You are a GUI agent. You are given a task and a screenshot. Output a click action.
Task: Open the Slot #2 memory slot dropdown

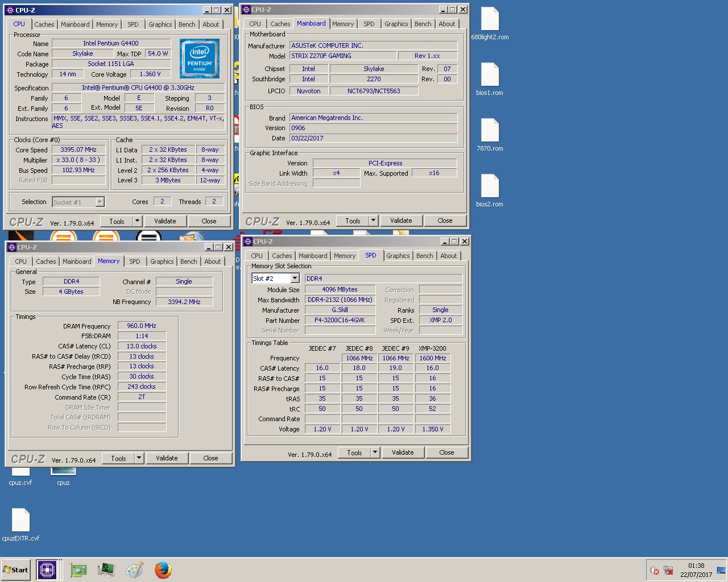point(275,278)
